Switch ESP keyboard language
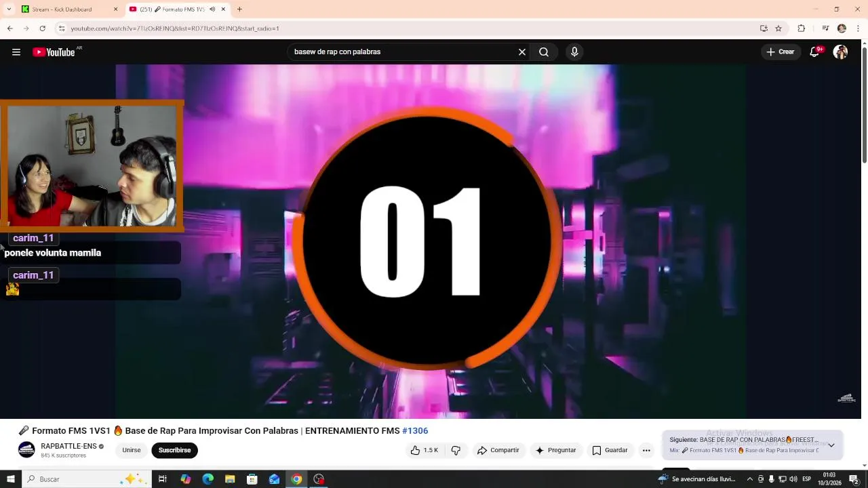The width and height of the screenshot is (868, 488). [x=807, y=479]
